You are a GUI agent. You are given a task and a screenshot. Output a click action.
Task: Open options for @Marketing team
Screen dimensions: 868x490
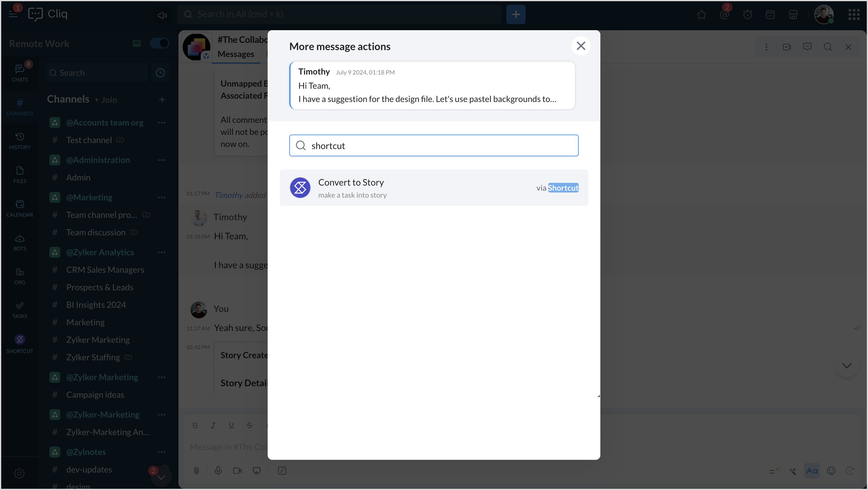tap(162, 198)
